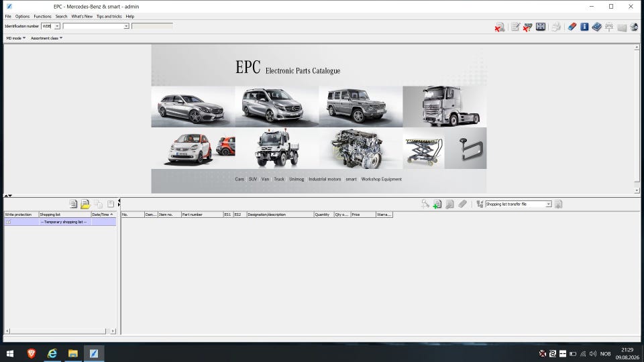Click the Workshop Equipment link
The height and width of the screenshot is (362, 644).
click(382, 180)
